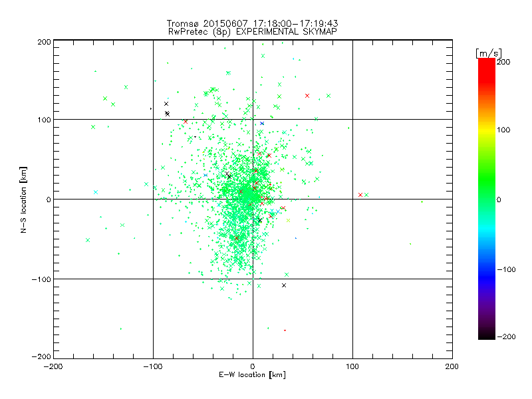Image resolution: width=532 pixels, height=399 pixels.
Task: Click the yellow-green X marker southeast of center
Action: tap(289, 221)
